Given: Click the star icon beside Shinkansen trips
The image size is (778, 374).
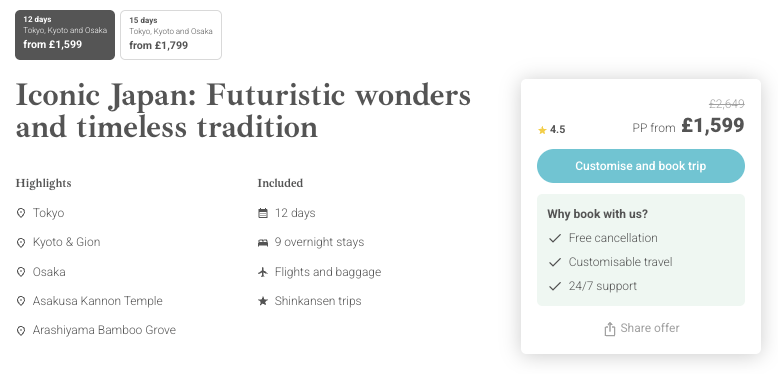Looking at the screenshot, I should click(x=263, y=301).
